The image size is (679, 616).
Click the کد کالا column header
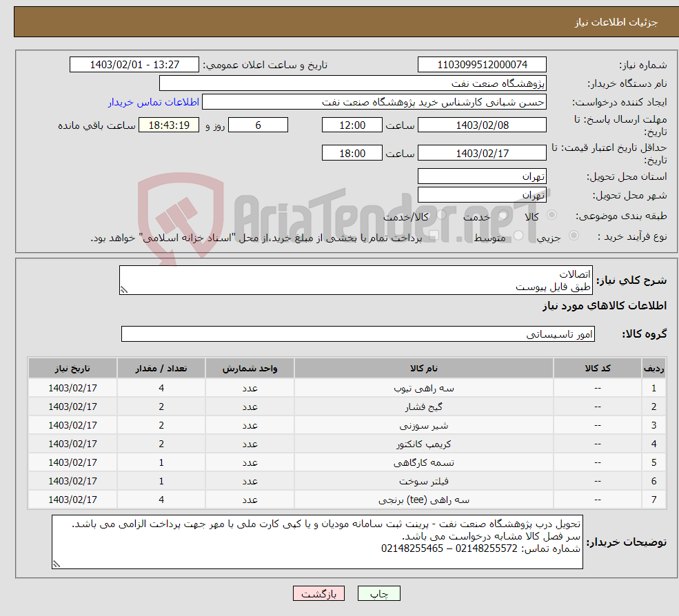point(598,369)
